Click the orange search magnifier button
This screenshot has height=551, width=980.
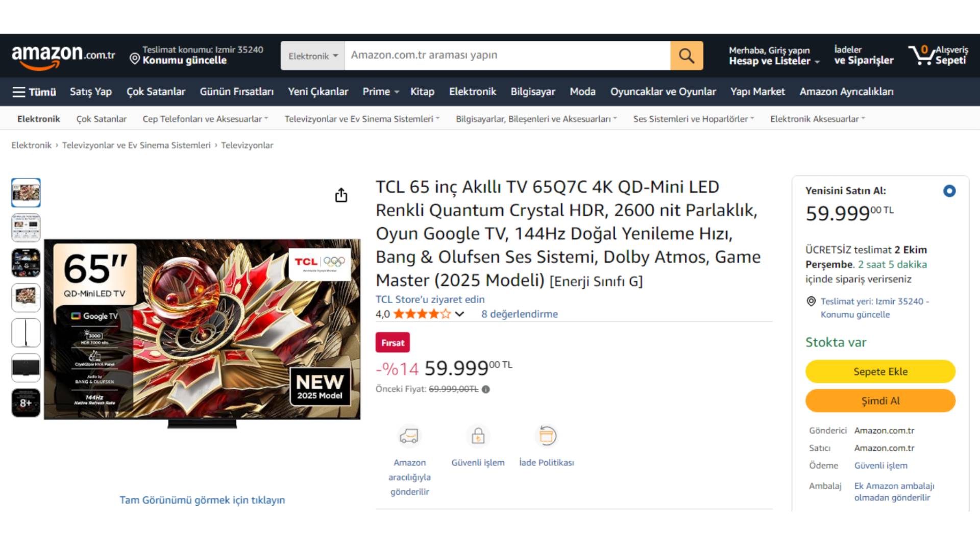click(686, 56)
